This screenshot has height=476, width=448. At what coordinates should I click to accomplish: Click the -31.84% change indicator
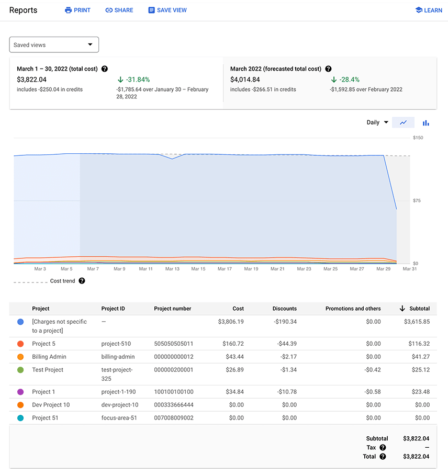(133, 80)
